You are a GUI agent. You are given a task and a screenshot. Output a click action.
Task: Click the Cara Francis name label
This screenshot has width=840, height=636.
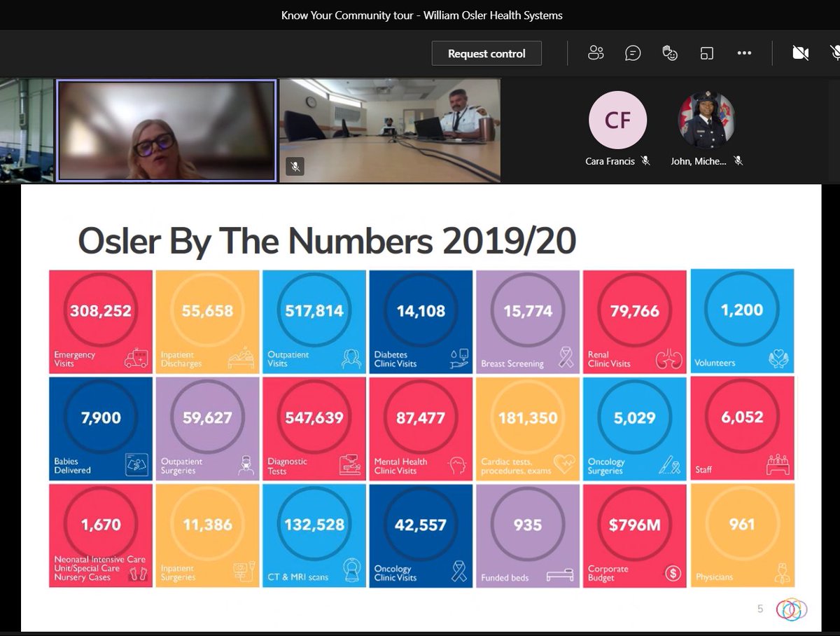(610, 161)
